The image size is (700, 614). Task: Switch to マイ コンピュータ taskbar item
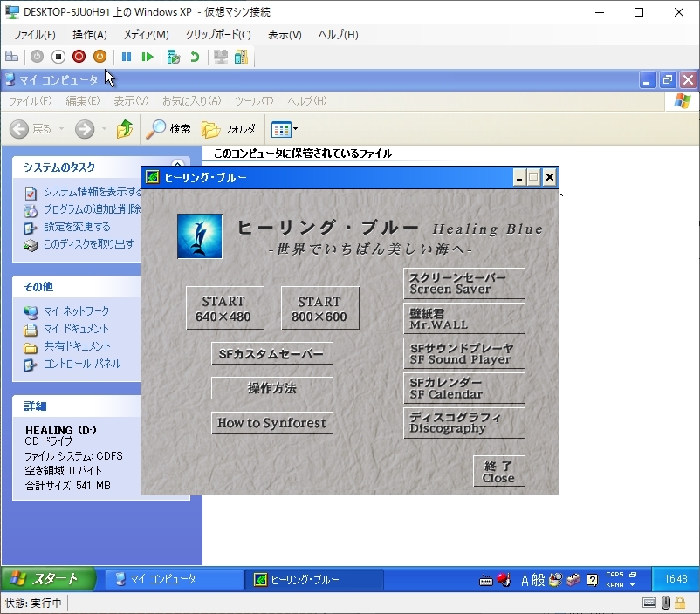(174, 579)
